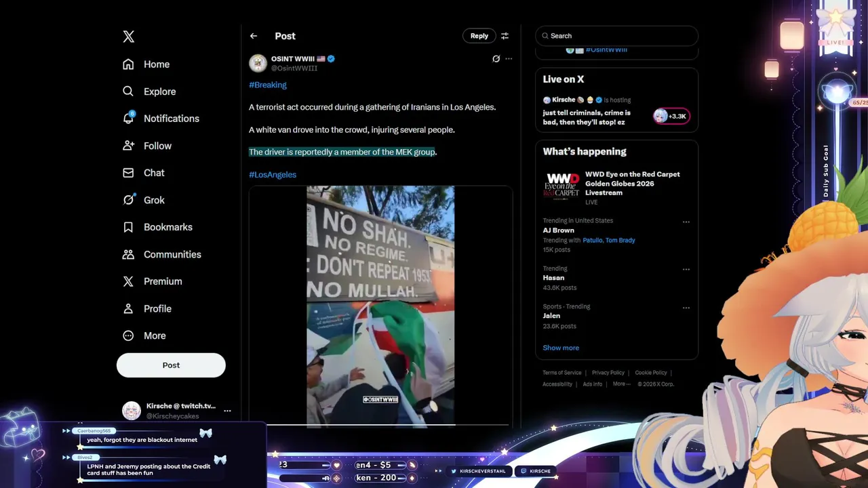This screenshot has height=488, width=868.
Task: Click the Communities label
Action: click(x=172, y=254)
